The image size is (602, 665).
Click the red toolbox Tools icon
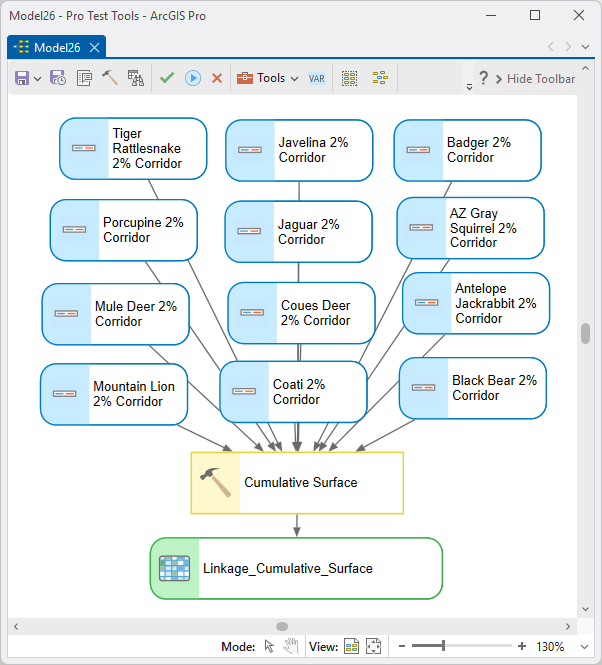245,78
